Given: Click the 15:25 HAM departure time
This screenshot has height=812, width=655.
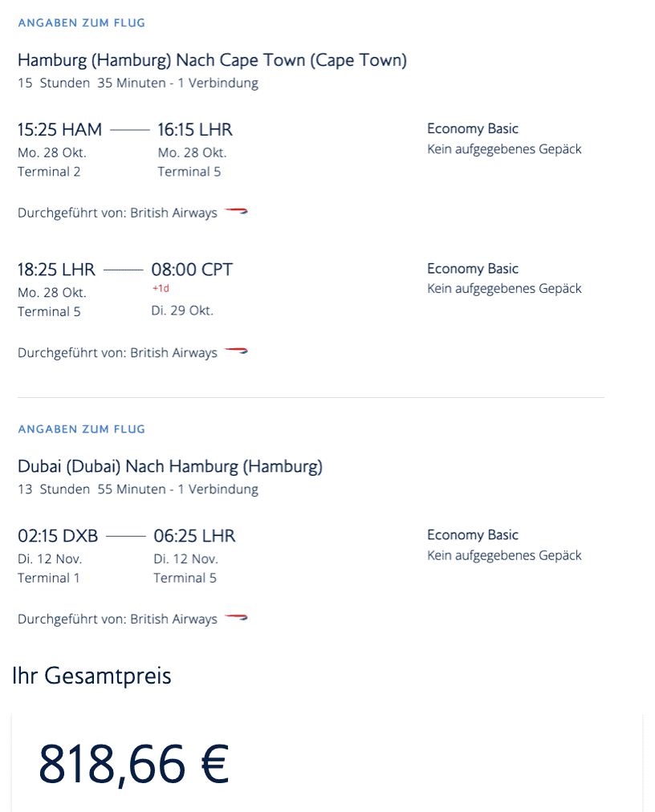Looking at the screenshot, I should tap(59, 129).
